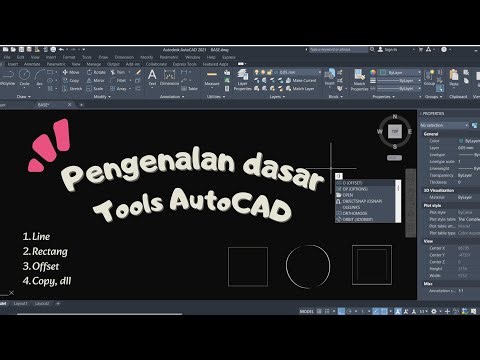This screenshot has width=480, height=360.
Task: Expand the Annotation panel dropdown
Action: tap(172, 97)
